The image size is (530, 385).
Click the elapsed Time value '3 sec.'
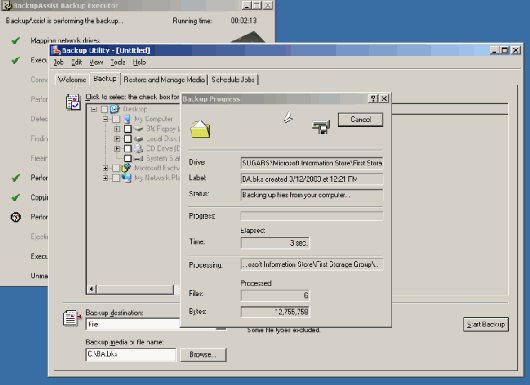click(x=275, y=243)
